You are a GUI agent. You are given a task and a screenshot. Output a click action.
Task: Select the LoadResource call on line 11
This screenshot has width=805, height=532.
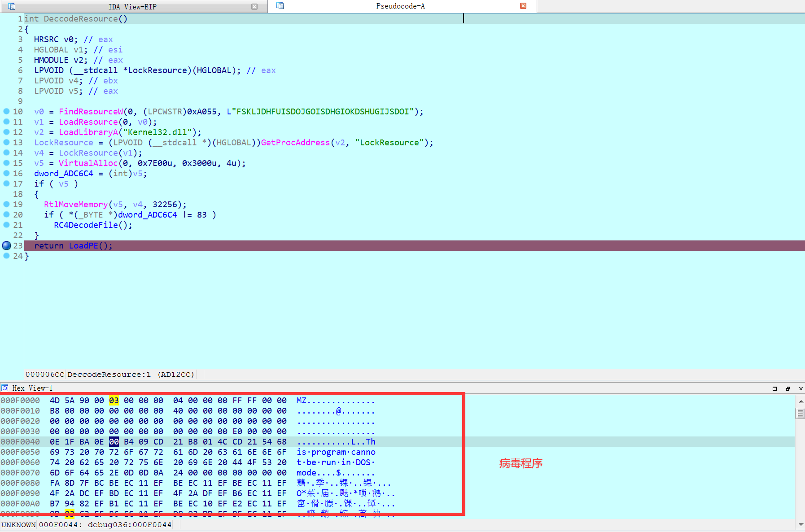pyautogui.click(x=88, y=122)
